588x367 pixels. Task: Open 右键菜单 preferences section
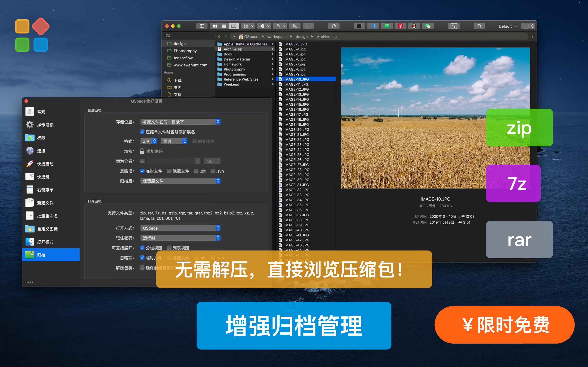coord(45,190)
